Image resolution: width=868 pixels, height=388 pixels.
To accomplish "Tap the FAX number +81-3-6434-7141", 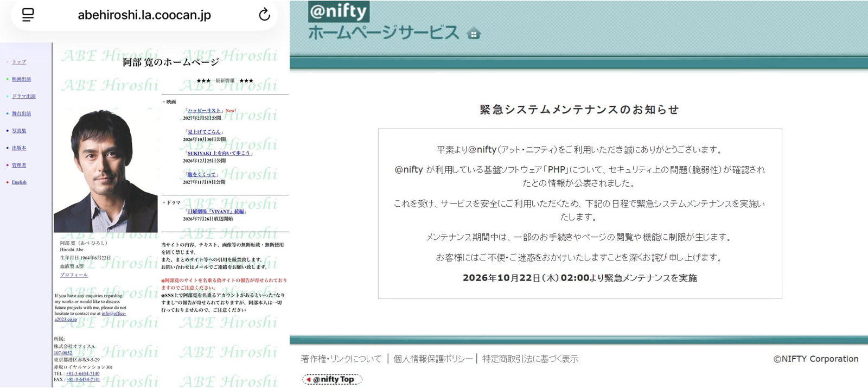I will (82, 379).
